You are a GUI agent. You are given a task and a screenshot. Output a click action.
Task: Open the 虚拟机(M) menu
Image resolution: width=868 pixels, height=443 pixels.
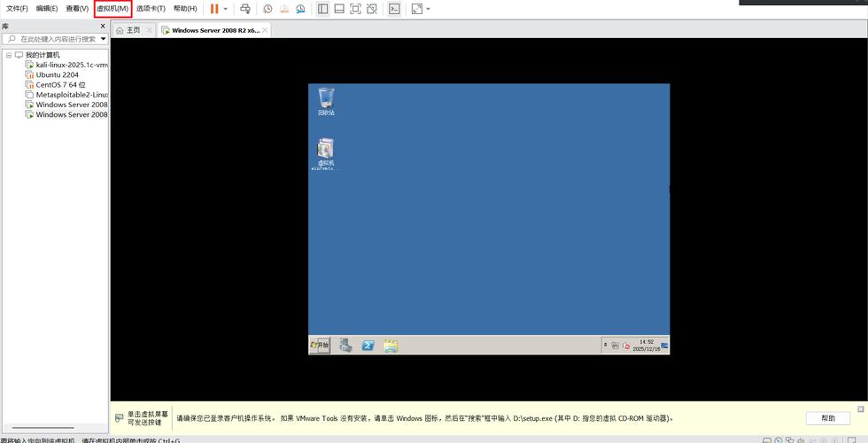click(x=112, y=9)
